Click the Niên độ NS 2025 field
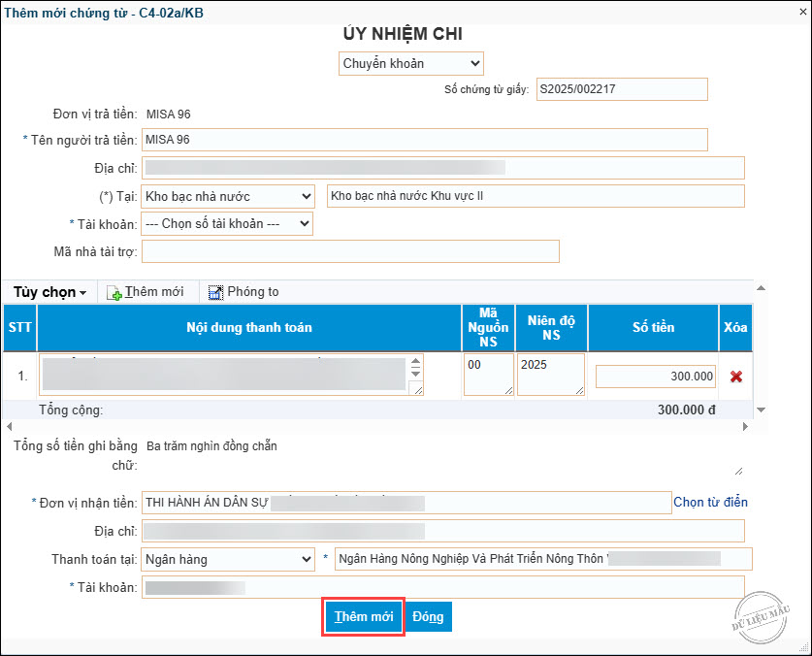Image resolution: width=812 pixels, height=656 pixels. [550, 375]
